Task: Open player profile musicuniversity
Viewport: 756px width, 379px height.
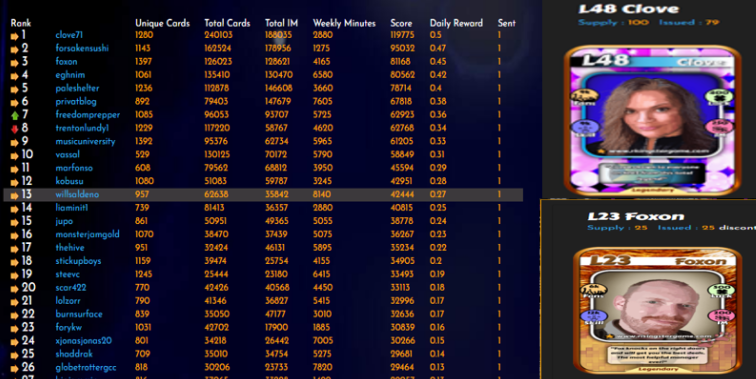Action: 85,141
